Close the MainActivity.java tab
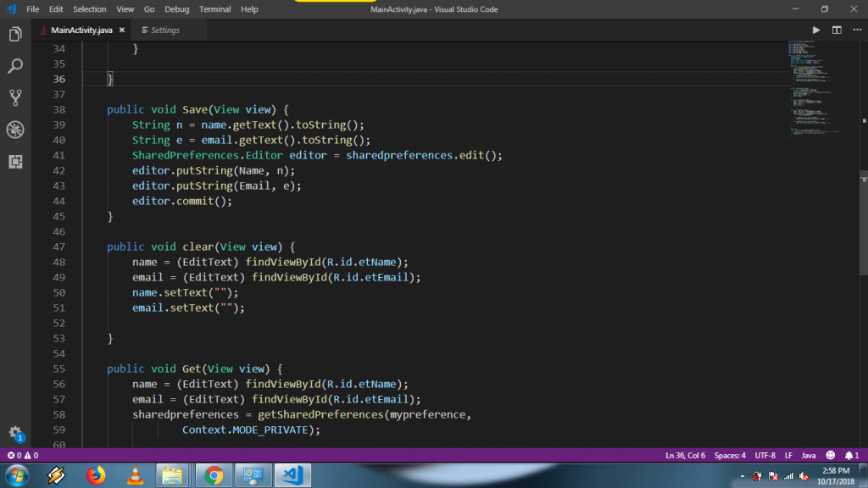Viewport: 868px width, 488px height. point(122,30)
